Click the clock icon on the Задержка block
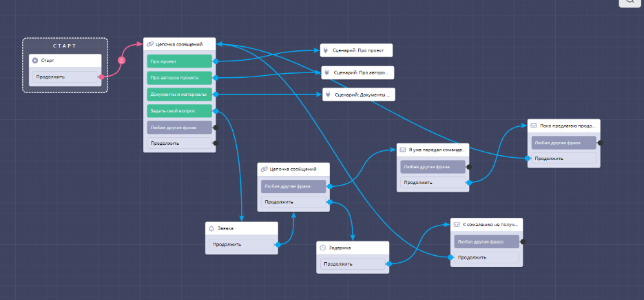The image size is (644, 300). 323,248
